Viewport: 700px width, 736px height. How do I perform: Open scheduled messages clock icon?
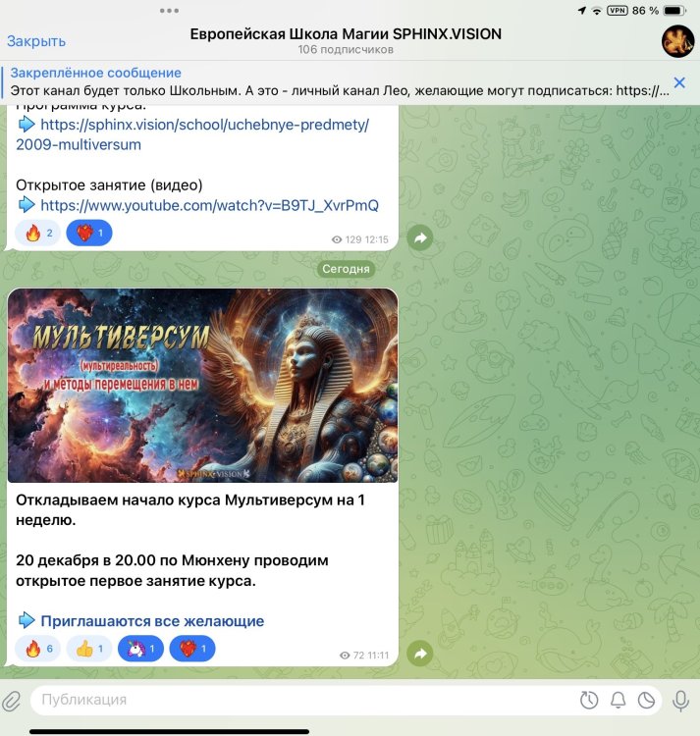coord(589,701)
